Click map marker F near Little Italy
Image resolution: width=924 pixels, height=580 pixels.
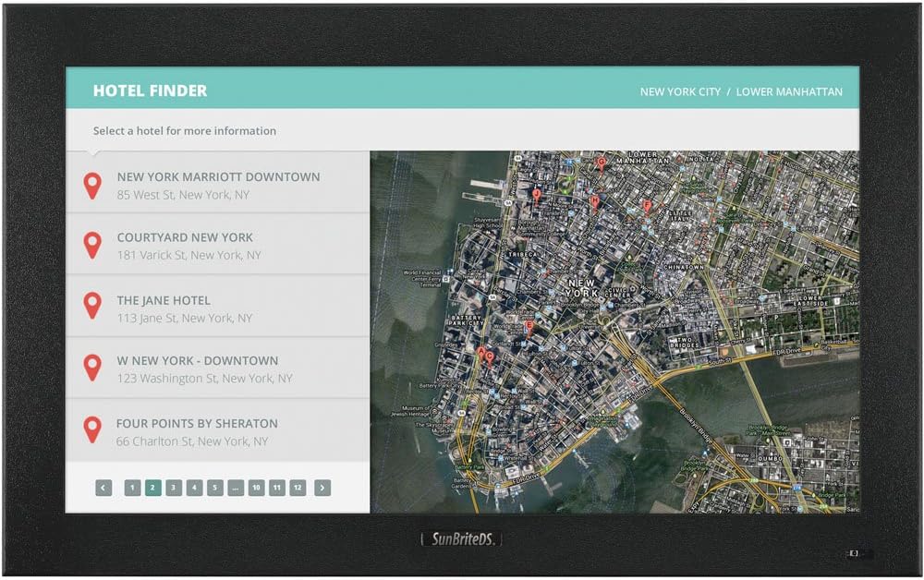pos(647,207)
